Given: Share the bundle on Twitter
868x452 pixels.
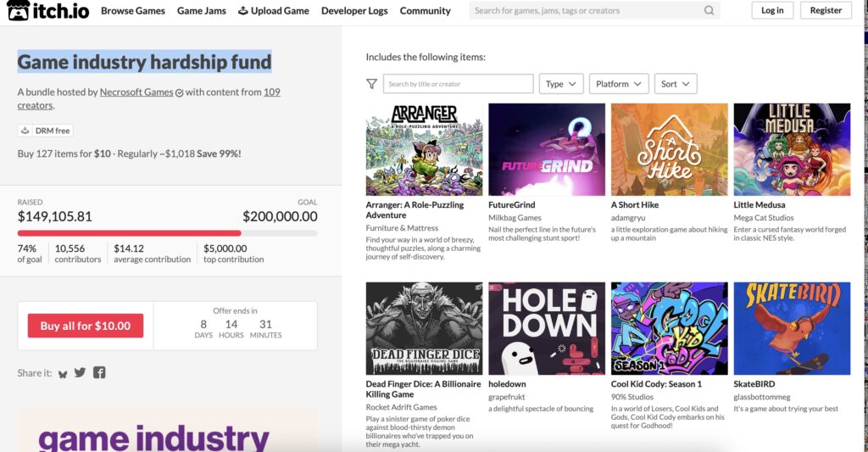Looking at the screenshot, I should [81, 373].
